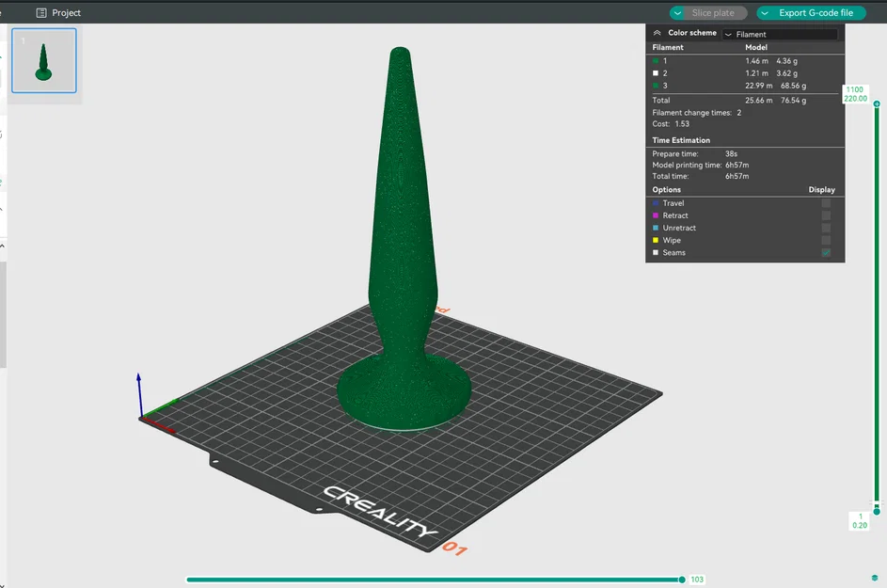
Task: Open the Export G-code dropdown arrow
Action: 764,12
